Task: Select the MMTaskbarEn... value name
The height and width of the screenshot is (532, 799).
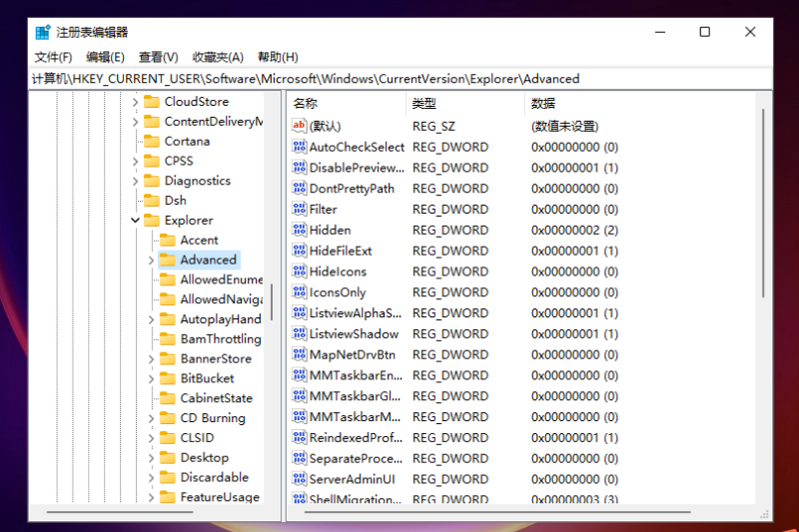Action: 356,375
